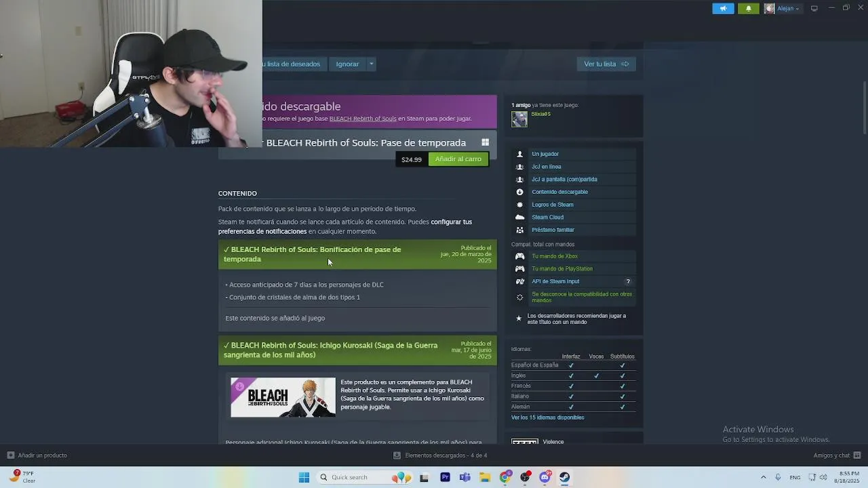Open Elementos descargados downloads status
This screenshot has height=488, width=868.
pos(440,455)
